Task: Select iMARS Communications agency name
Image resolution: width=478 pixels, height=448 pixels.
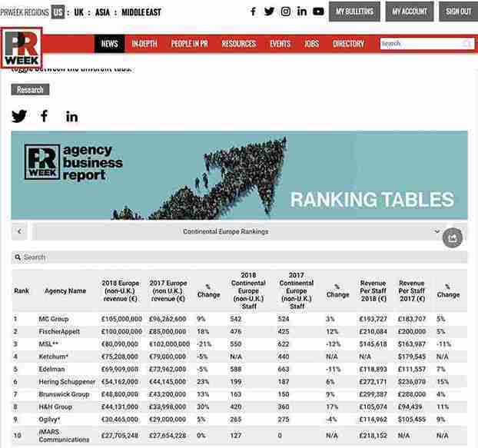Action: click(64, 436)
